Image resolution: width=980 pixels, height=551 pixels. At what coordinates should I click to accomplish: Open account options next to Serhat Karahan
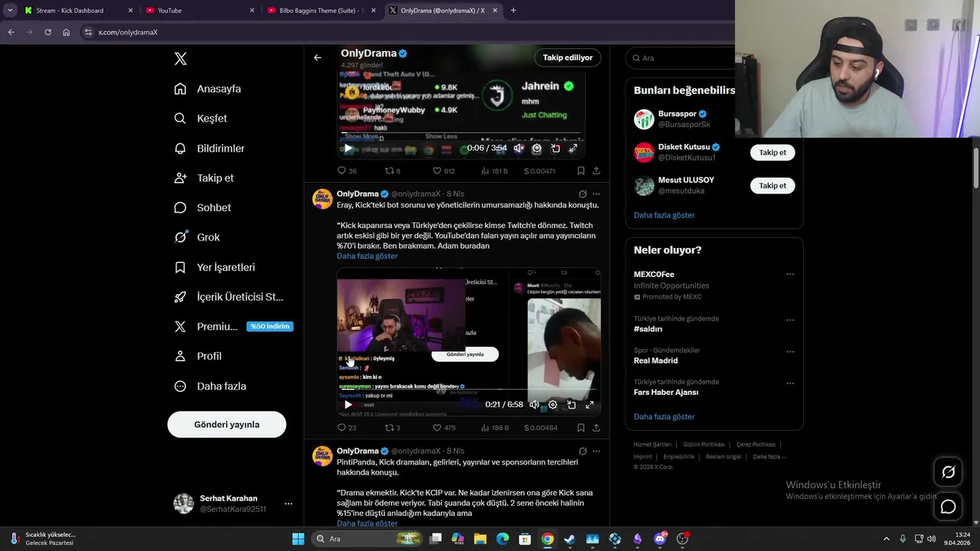click(289, 504)
